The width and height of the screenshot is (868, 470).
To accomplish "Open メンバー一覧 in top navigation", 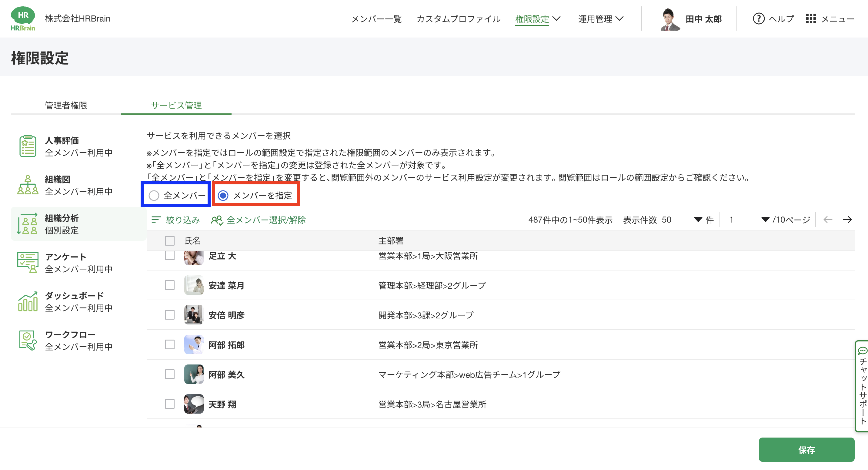I will (376, 19).
